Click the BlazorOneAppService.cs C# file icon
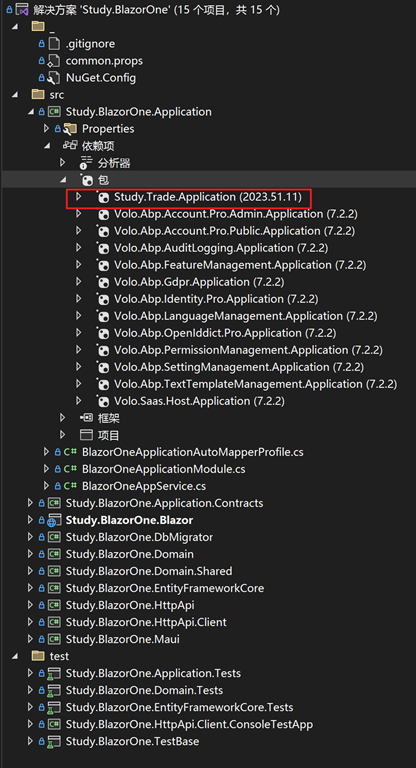416x768 pixels. click(x=70, y=486)
